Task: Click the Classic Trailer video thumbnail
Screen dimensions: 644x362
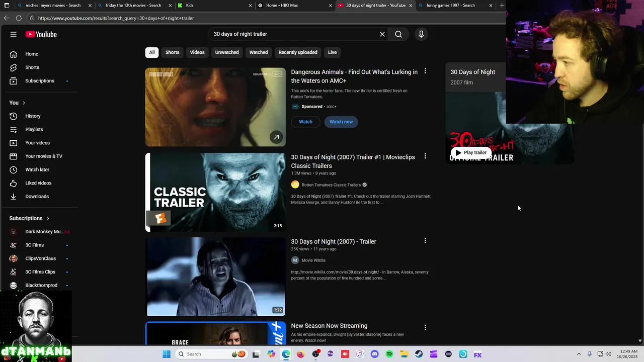Action: [x=215, y=192]
